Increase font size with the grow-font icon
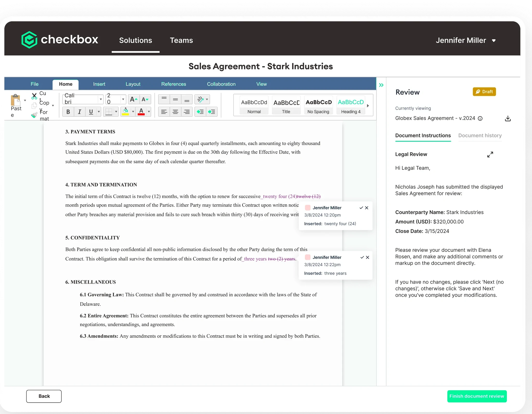This screenshot has width=532, height=414. pos(133,100)
